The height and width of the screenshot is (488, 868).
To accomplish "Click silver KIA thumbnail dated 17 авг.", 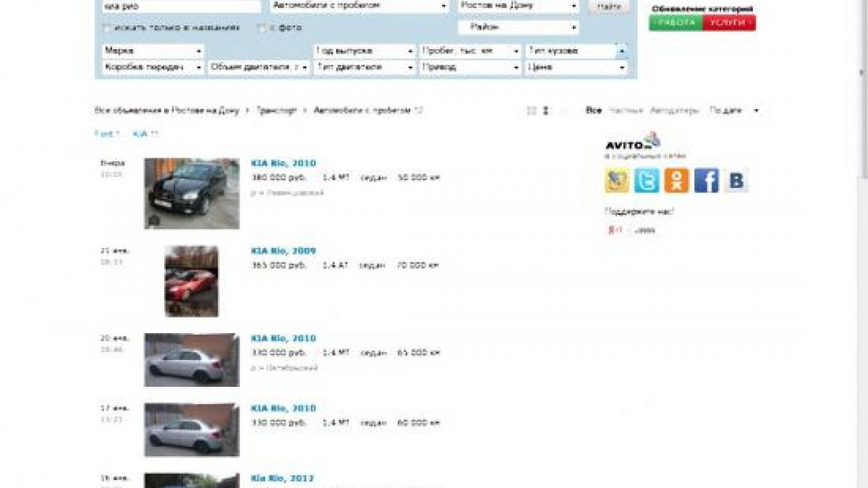I will pos(192,430).
